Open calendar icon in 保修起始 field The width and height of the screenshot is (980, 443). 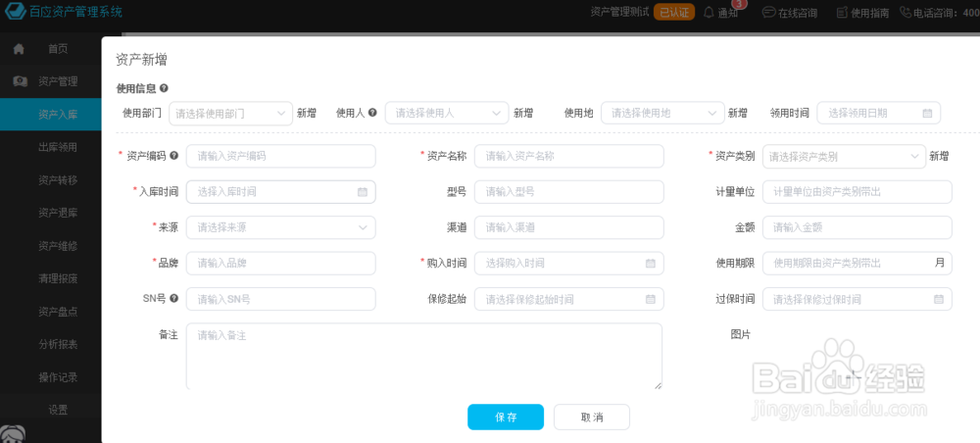click(x=651, y=299)
